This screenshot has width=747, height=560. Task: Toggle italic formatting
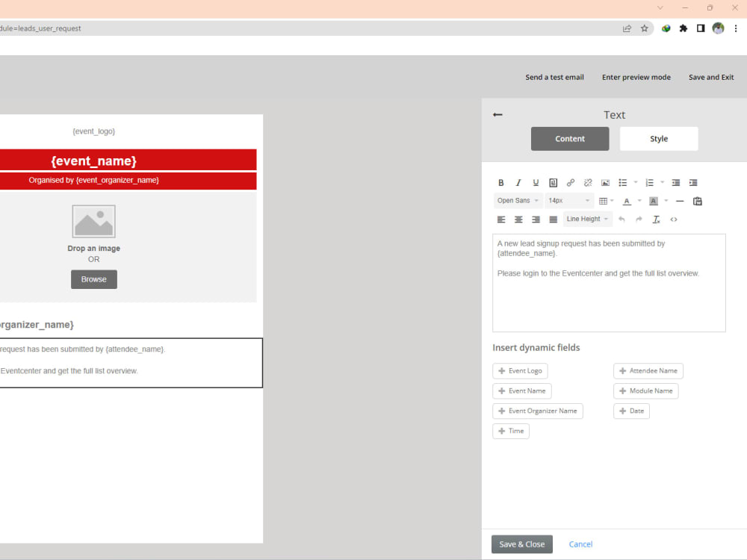click(518, 183)
